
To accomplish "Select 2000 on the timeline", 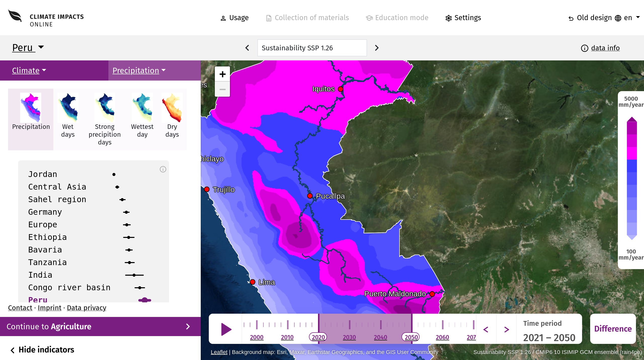I will tap(257, 337).
